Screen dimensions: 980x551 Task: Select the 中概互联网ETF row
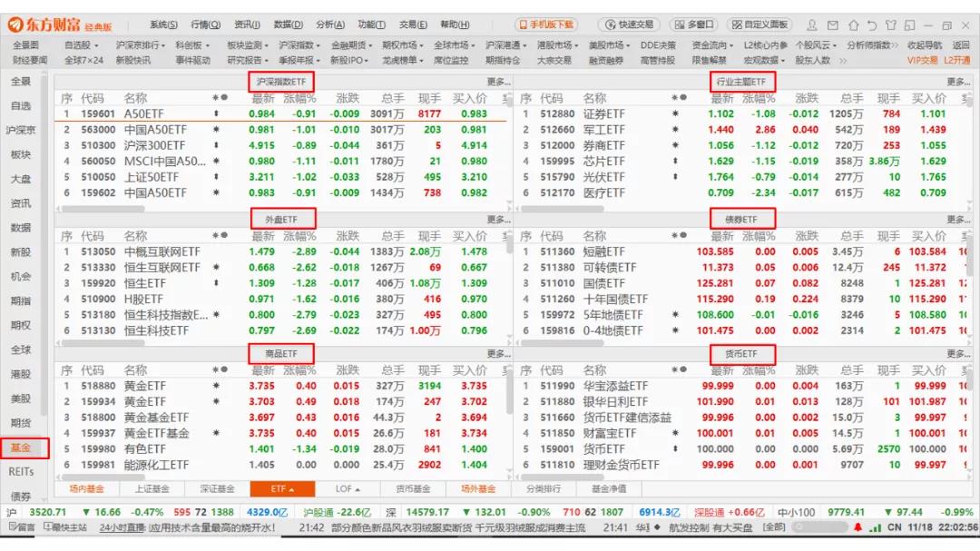[281, 251]
